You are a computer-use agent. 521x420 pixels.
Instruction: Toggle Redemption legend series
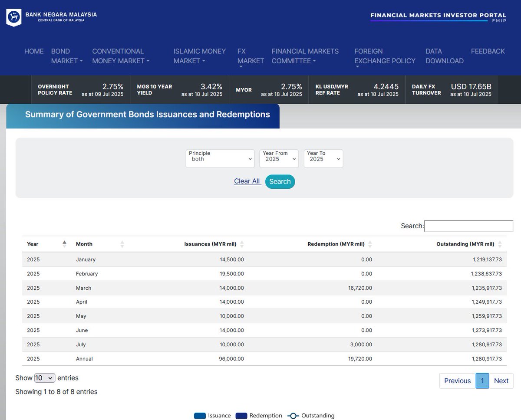tap(259, 416)
